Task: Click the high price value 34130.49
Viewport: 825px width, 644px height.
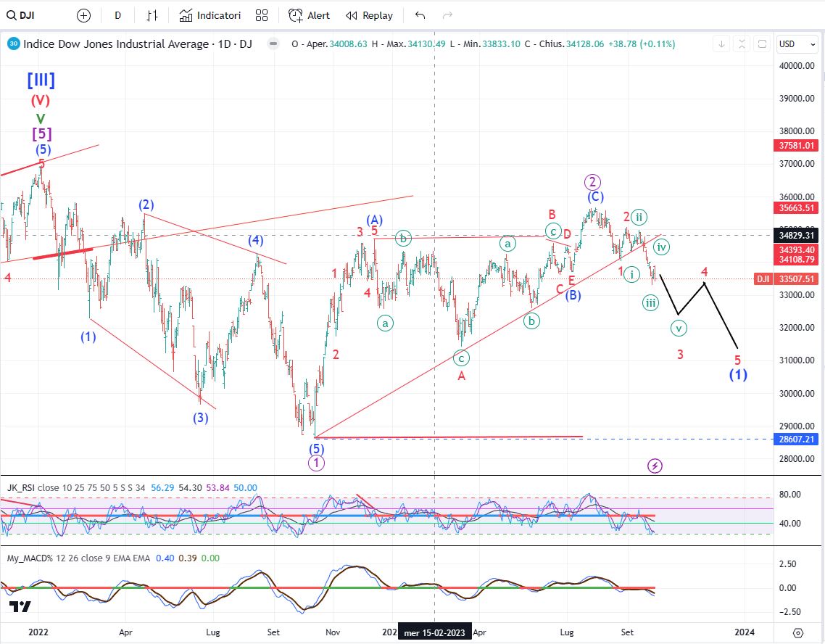Action: (x=427, y=44)
